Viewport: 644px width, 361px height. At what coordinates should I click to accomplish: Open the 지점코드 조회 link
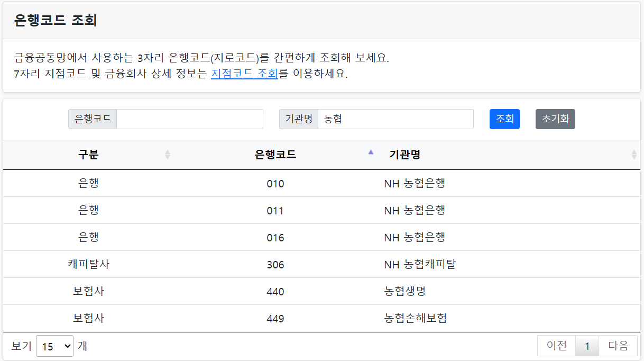(244, 74)
